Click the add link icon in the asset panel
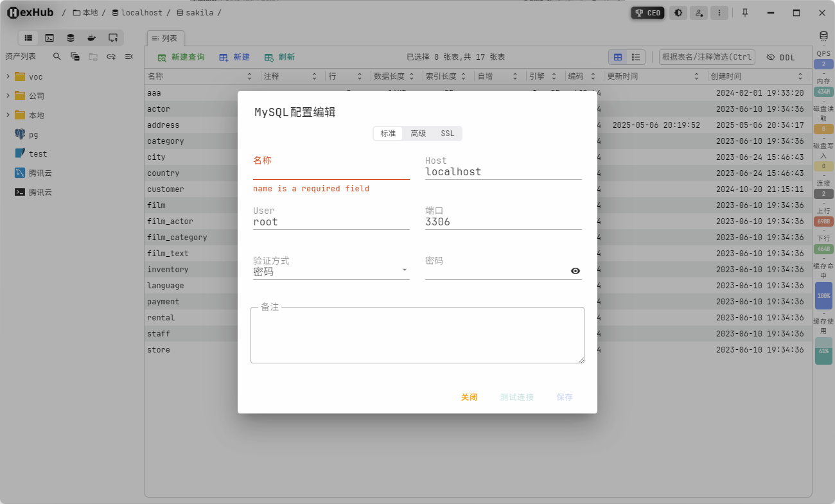Screen dimensions: 835x504 [110, 56]
